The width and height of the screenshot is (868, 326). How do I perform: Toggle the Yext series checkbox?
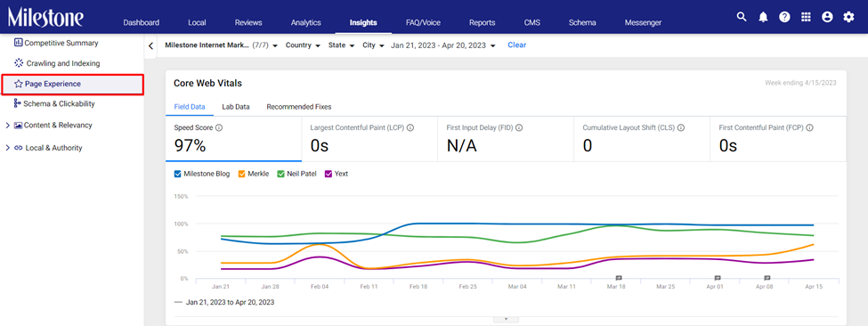tap(329, 174)
